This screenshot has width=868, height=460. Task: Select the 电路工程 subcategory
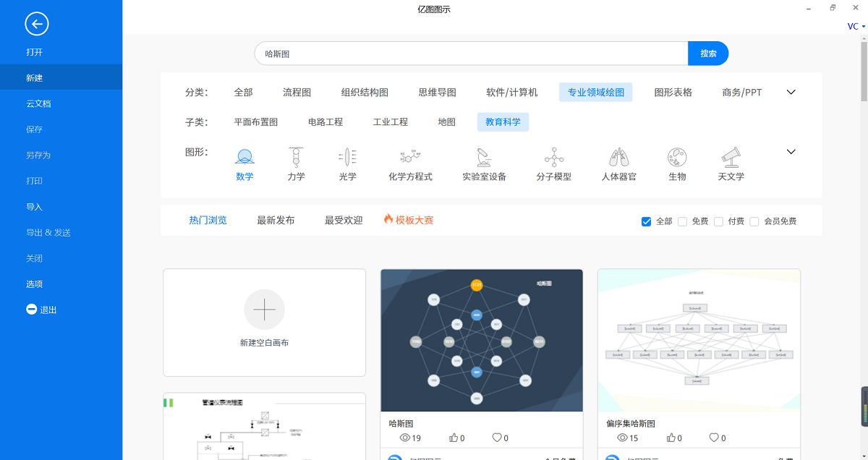tap(325, 122)
